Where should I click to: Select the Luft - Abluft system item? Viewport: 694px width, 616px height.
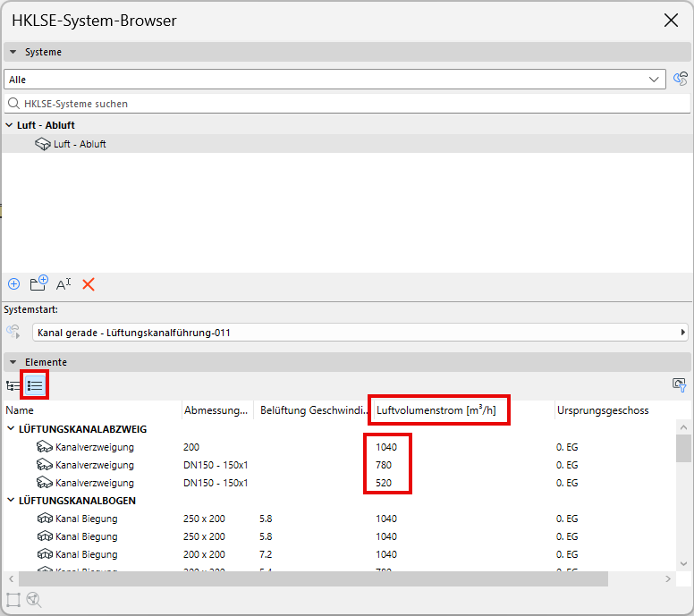tap(347, 144)
